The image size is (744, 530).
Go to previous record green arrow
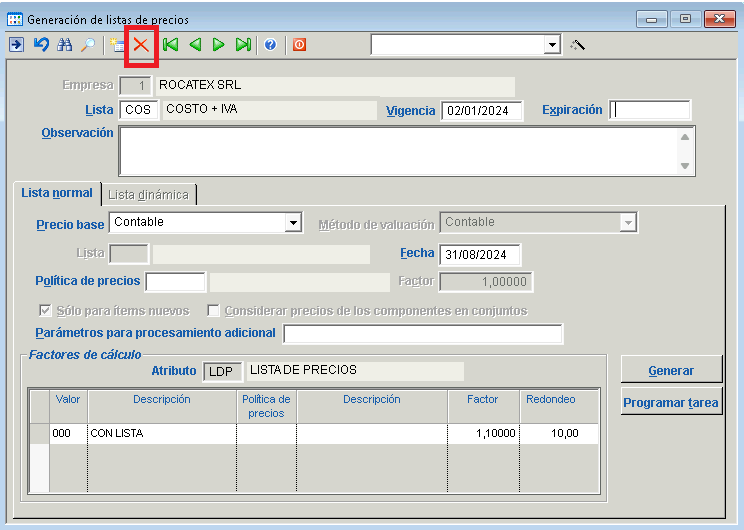(195, 45)
